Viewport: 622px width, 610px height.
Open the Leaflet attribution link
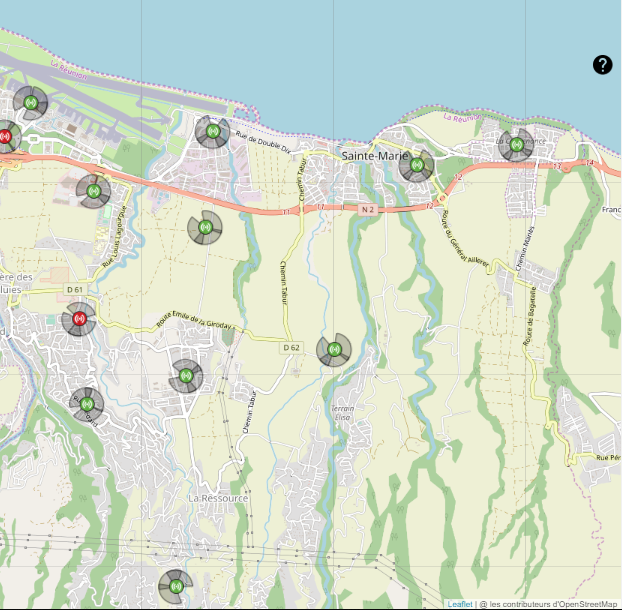460,604
